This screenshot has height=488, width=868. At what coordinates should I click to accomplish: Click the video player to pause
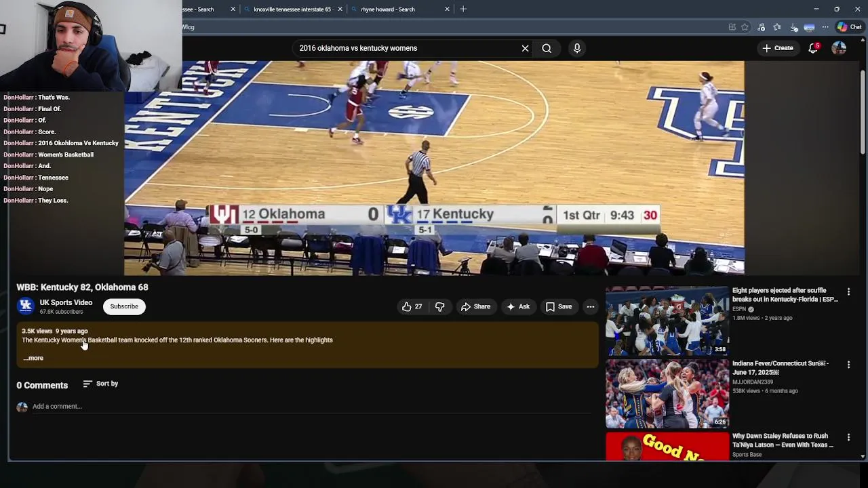434,167
